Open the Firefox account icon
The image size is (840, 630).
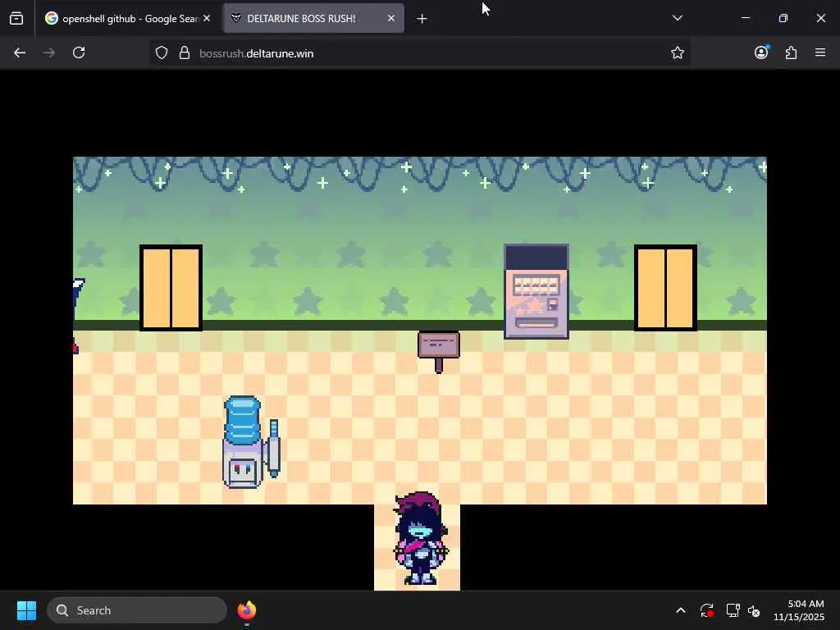(x=761, y=52)
